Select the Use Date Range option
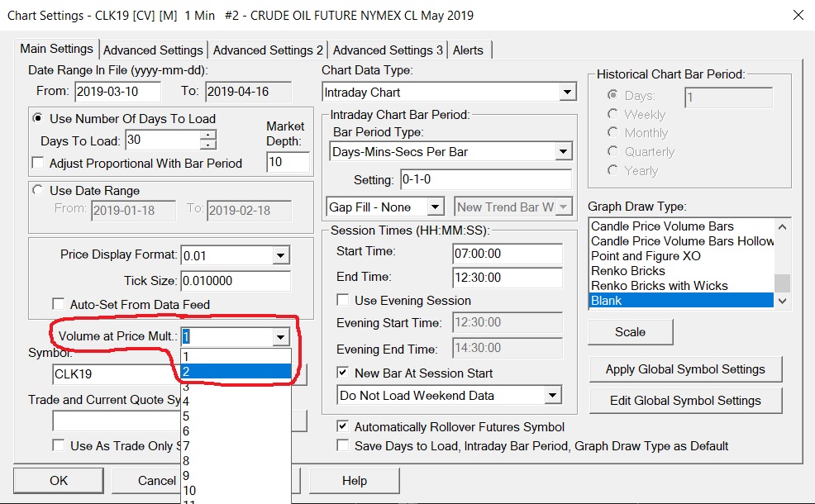This screenshot has width=815, height=504. [86, 190]
